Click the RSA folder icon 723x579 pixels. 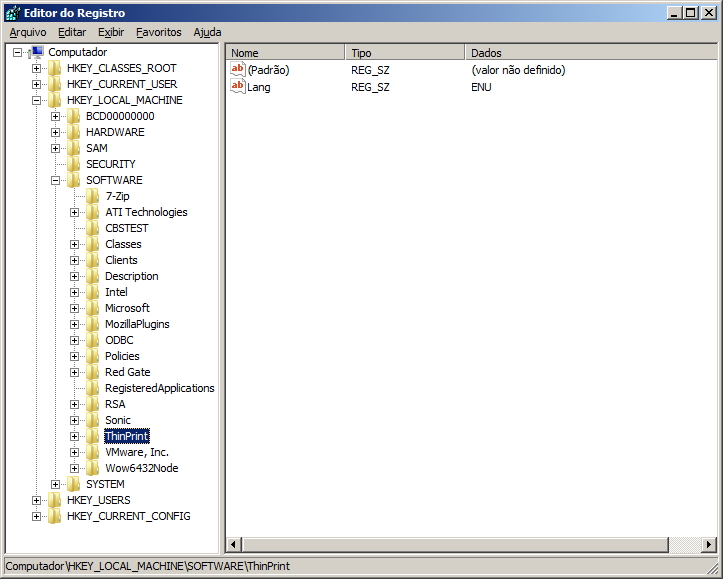pyautogui.click(x=92, y=404)
